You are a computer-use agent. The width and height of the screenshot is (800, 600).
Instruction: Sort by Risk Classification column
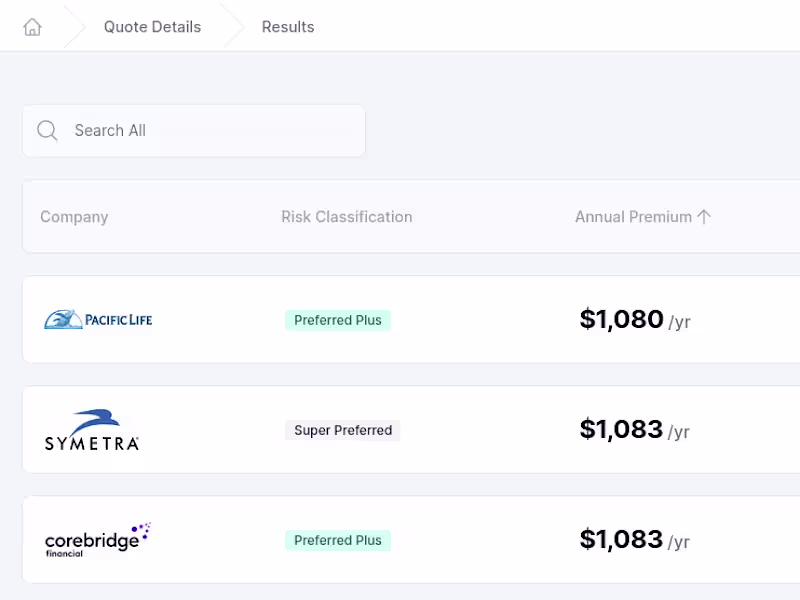tap(346, 217)
